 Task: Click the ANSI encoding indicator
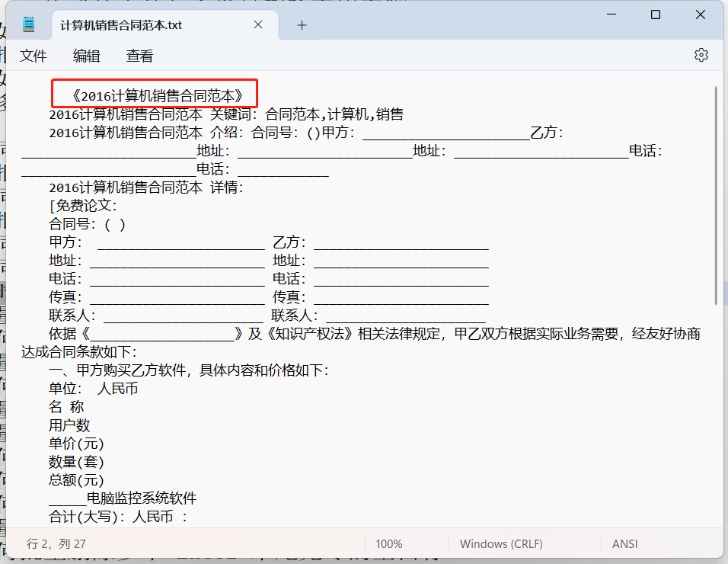[624, 544]
